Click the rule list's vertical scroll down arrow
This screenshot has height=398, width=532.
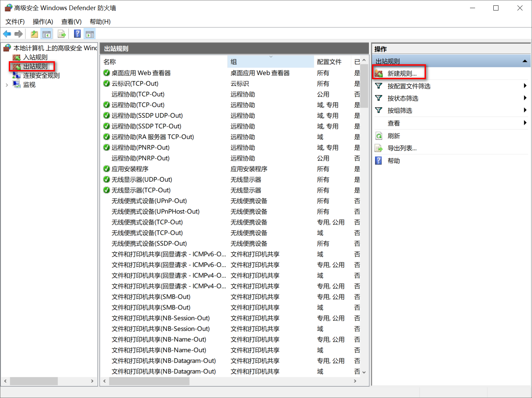click(364, 372)
